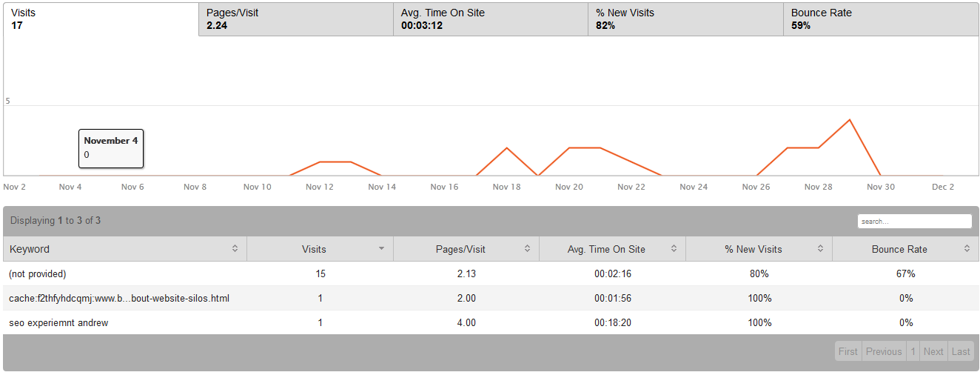Go to First page of results
Viewport: 980px width, 375px height.
click(x=848, y=352)
